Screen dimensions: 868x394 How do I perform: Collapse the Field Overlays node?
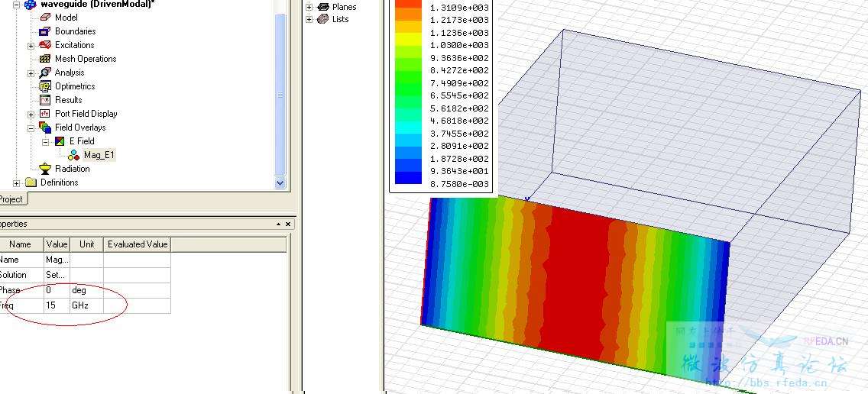tap(31, 128)
